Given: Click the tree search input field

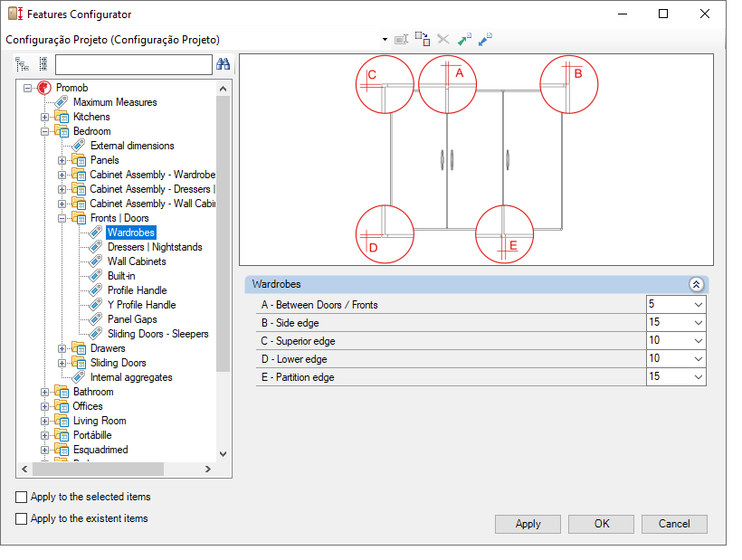Looking at the screenshot, I should [133, 64].
